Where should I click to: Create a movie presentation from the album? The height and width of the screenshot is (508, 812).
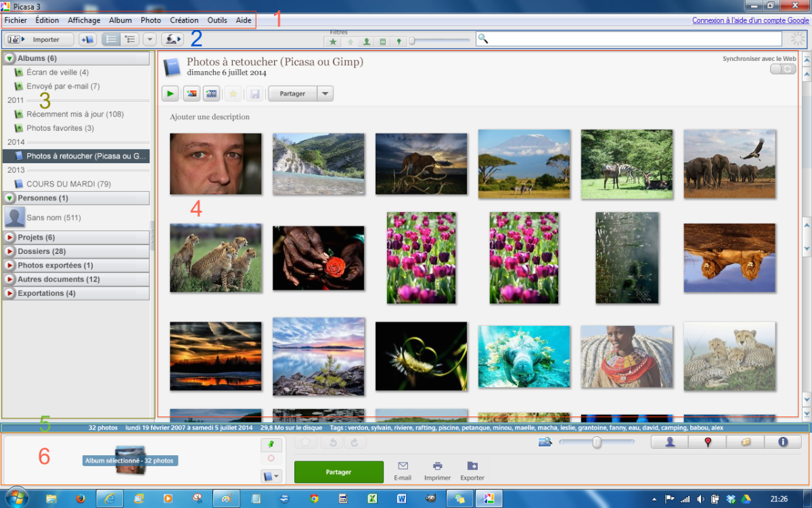(x=211, y=93)
